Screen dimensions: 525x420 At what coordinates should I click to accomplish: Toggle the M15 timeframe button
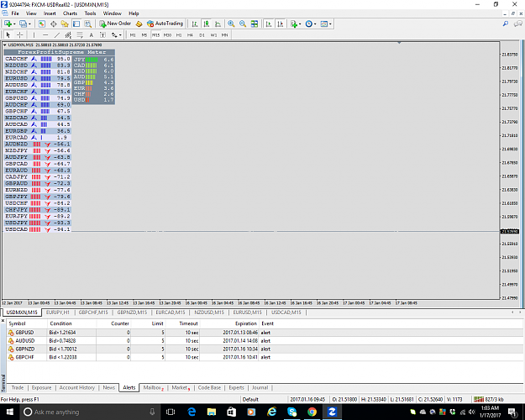pyautogui.click(x=155, y=34)
